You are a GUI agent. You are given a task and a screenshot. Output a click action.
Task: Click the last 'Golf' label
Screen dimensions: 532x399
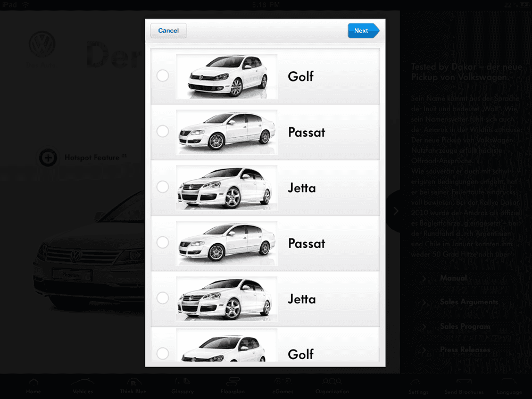coord(301,354)
